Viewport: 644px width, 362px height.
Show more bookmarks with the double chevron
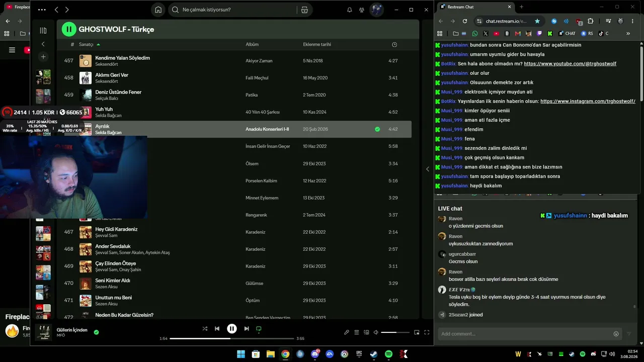(628, 34)
